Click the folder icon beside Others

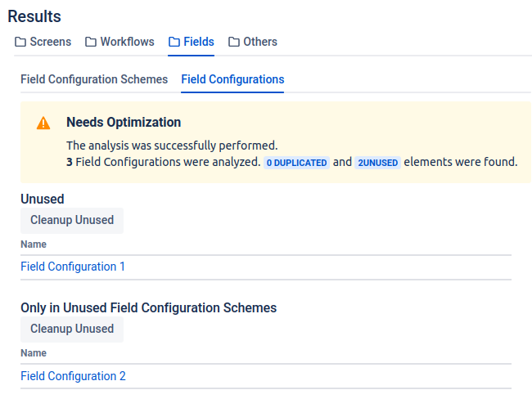[x=234, y=42]
